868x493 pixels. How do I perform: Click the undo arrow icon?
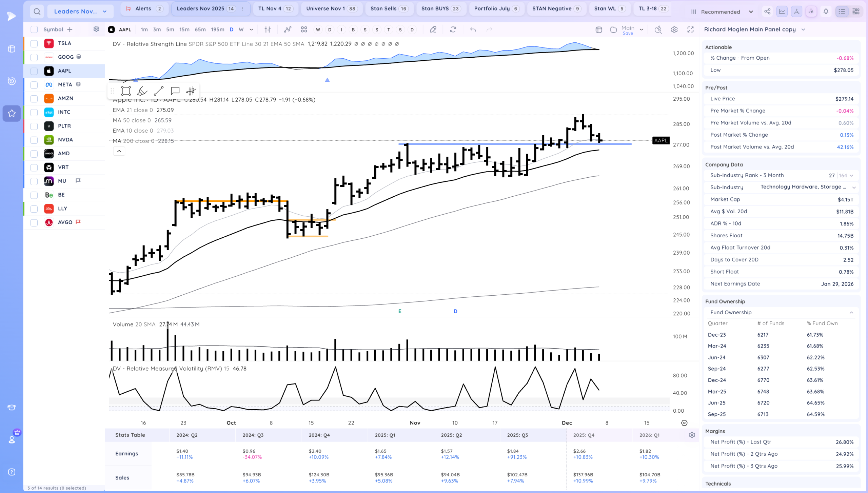pyautogui.click(x=473, y=29)
